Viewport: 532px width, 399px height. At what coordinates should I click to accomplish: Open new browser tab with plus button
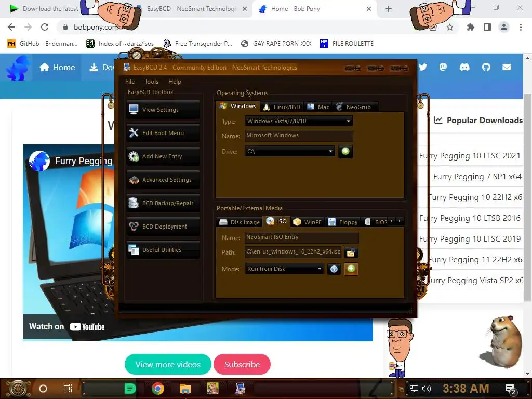(x=389, y=9)
